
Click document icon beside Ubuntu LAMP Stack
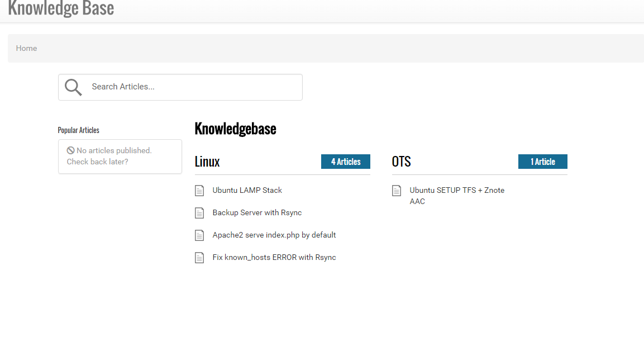(199, 191)
